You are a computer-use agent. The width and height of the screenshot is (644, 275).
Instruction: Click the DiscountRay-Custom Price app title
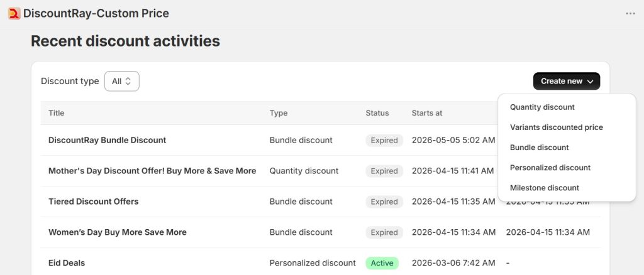click(96, 14)
